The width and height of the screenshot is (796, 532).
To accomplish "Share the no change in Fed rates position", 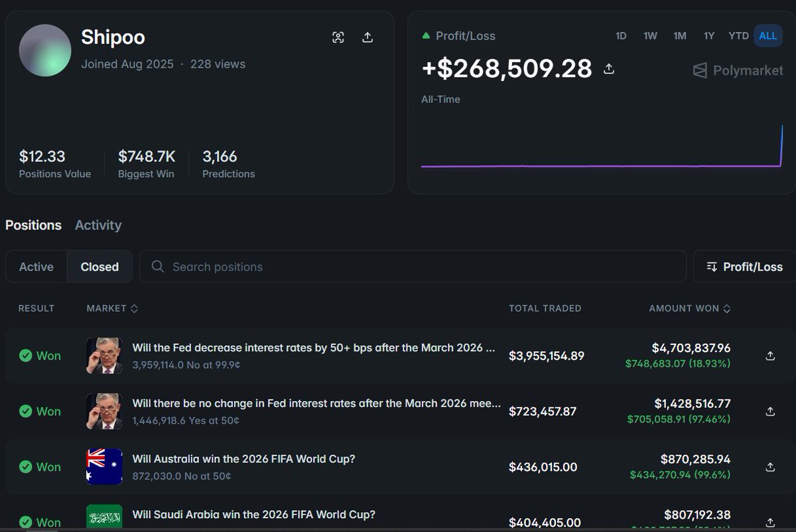I will [770, 411].
